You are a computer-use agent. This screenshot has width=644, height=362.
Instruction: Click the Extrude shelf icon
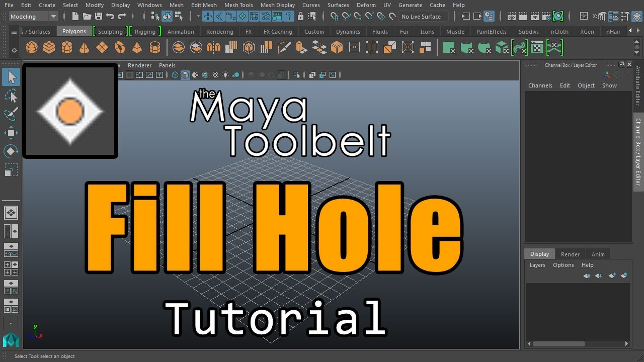(x=301, y=48)
